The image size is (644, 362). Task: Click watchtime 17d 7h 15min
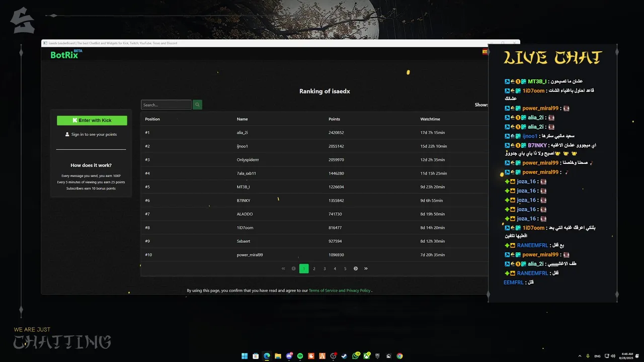point(433,133)
